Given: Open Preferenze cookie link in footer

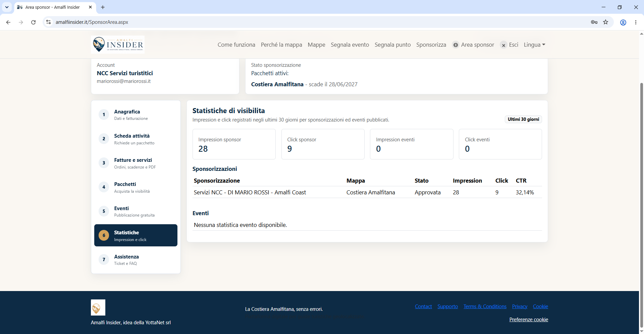Looking at the screenshot, I should (x=529, y=320).
